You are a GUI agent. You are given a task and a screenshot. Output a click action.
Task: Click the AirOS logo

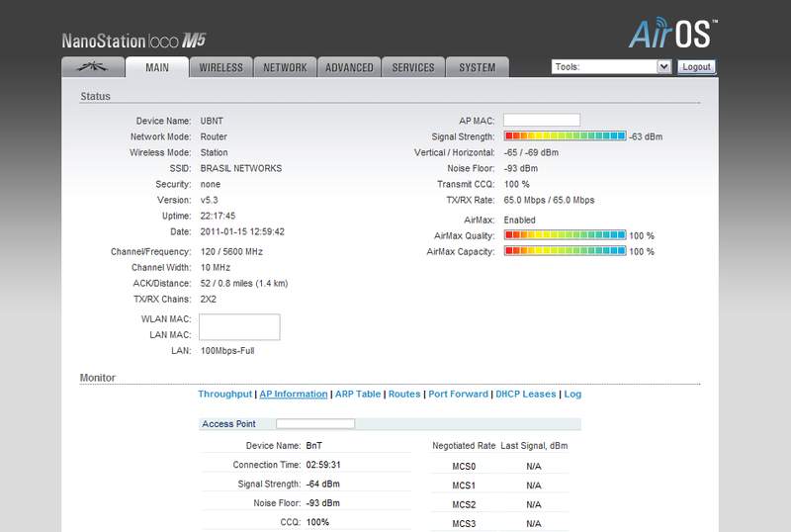[x=673, y=34]
